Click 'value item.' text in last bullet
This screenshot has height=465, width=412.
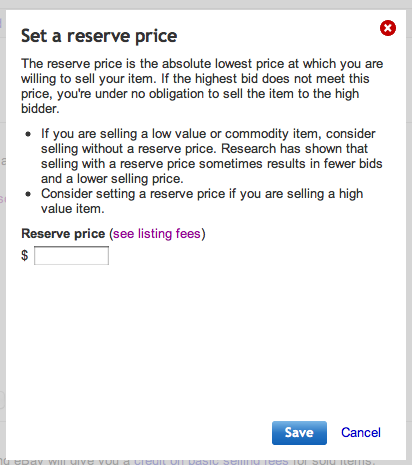click(x=73, y=209)
